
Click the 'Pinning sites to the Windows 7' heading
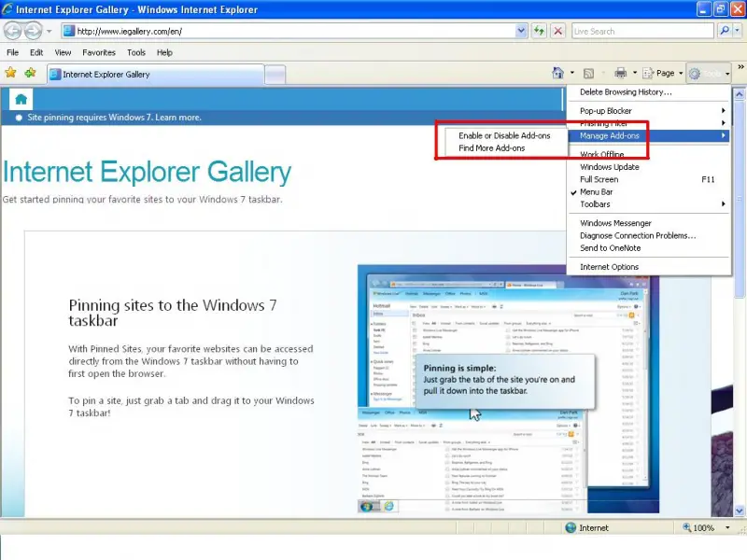coord(173,313)
